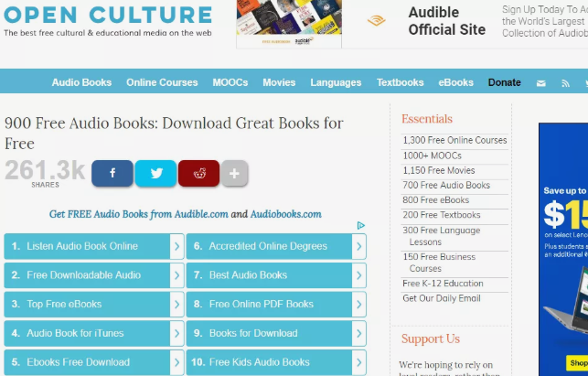The width and height of the screenshot is (588, 376).
Task: Click arrow next to Audio Book for iTunes
Action: [177, 333]
